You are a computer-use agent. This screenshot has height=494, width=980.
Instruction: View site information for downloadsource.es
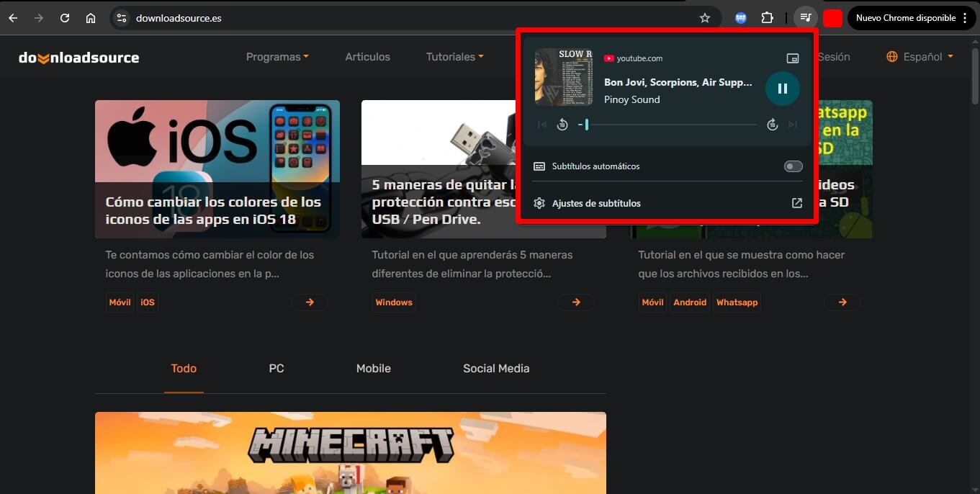(121, 18)
